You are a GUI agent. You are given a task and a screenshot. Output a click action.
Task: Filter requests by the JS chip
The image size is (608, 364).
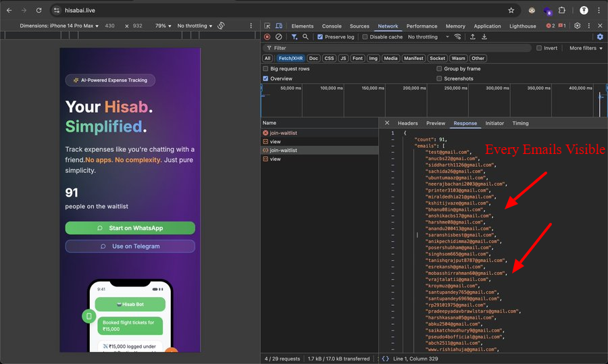pos(343,58)
